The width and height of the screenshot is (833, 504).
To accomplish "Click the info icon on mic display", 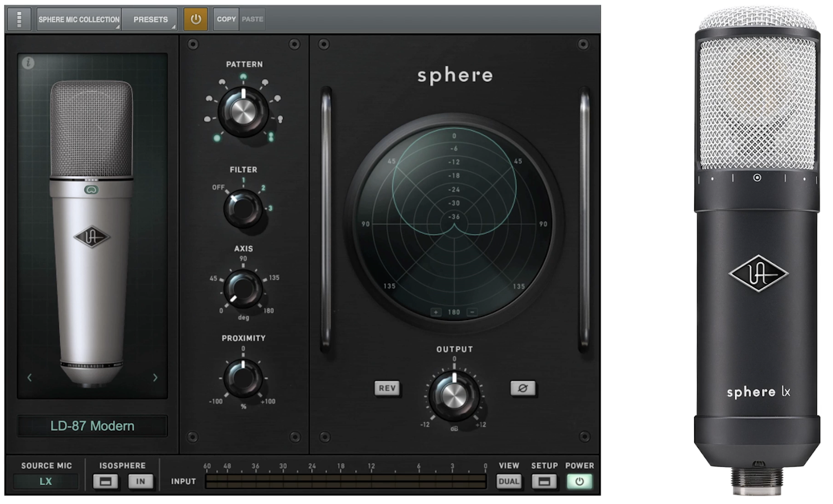I will [28, 63].
